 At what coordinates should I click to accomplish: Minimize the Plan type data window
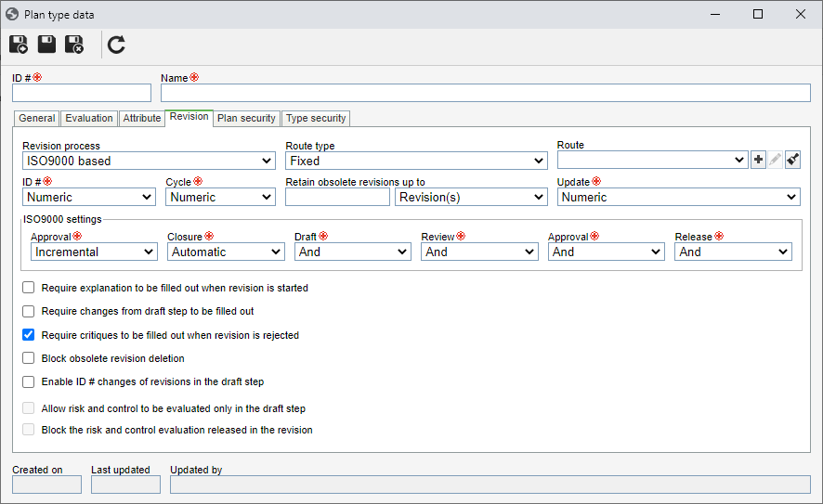click(715, 14)
